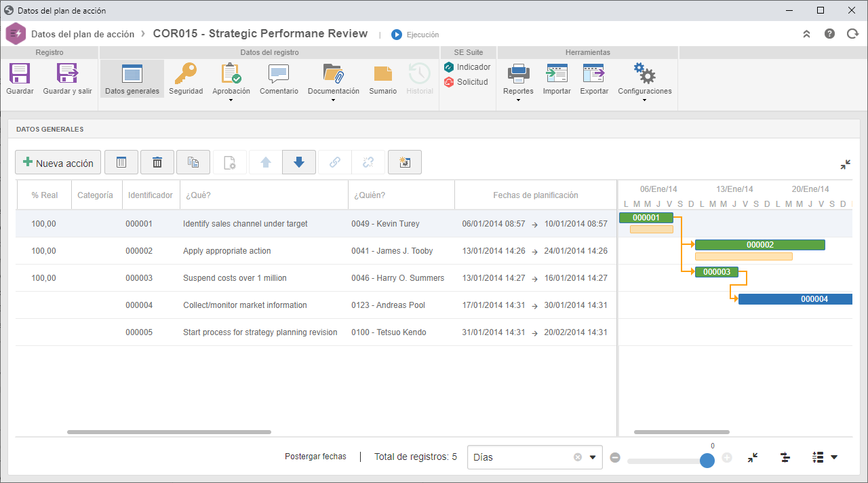Open the list options dropdown at bottom right
Viewport: 868px width, 483px height.
[825, 457]
